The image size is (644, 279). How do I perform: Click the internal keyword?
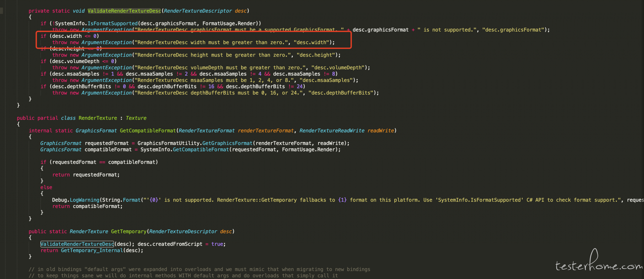point(41,131)
